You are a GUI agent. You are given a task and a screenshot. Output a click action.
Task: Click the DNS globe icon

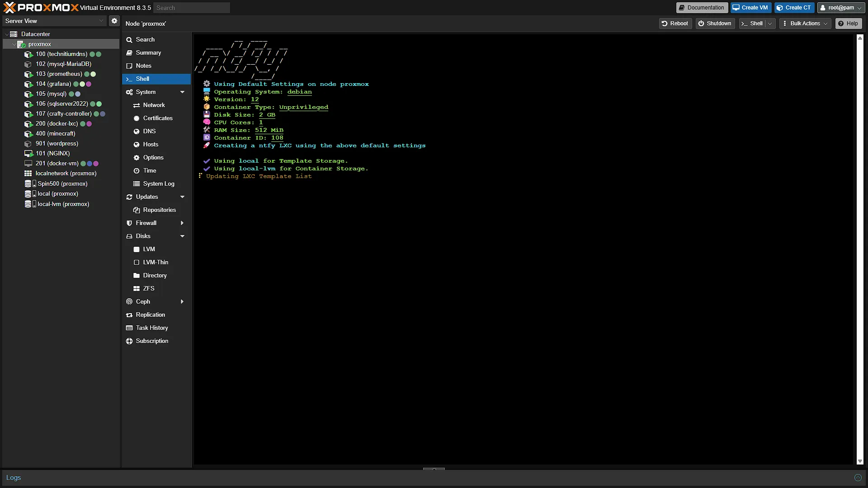pyautogui.click(x=137, y=131)
